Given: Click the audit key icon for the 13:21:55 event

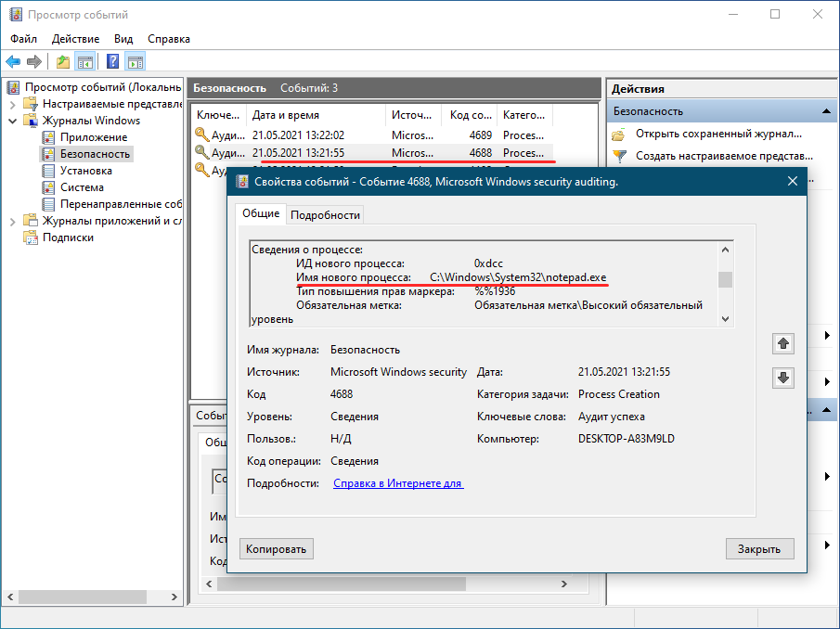Looking at the screenshot, I should click(x=202, y=152).
